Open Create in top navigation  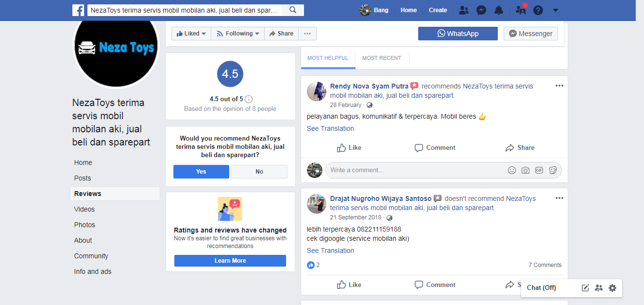[438, 10]
